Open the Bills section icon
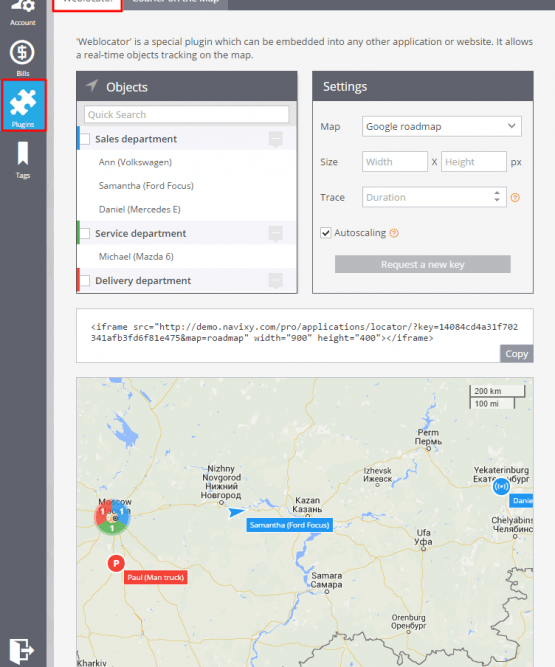 tap(22, 53)
